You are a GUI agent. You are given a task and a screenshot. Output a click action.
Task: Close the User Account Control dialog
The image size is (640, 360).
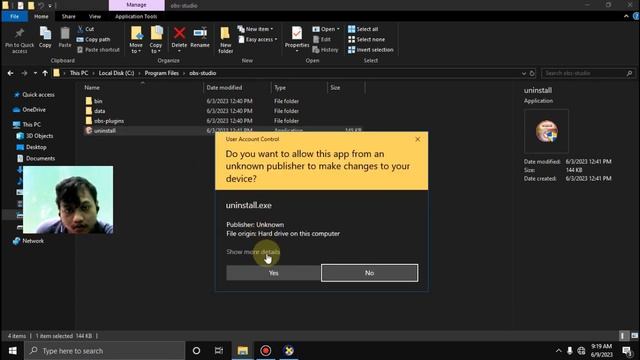pos(418,139)
